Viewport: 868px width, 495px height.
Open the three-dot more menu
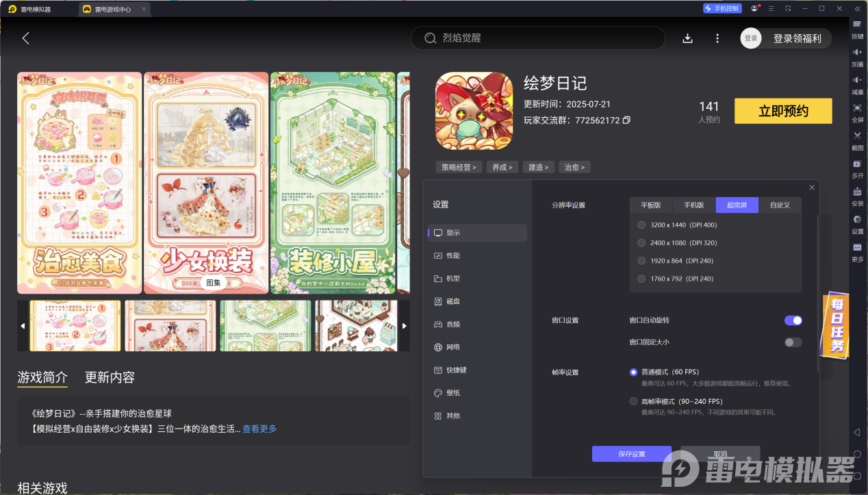coord(717,38)
